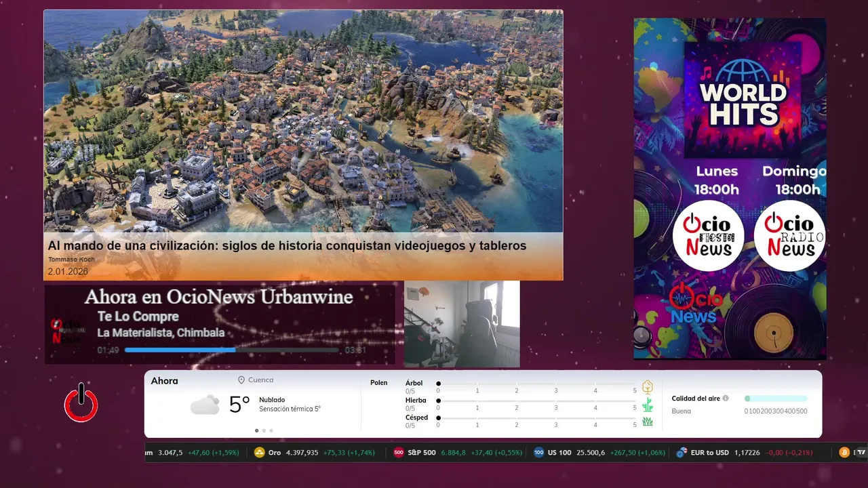Click the song progress bar
The width and height of the screenshot is (868, 488).
click(232, 350)
